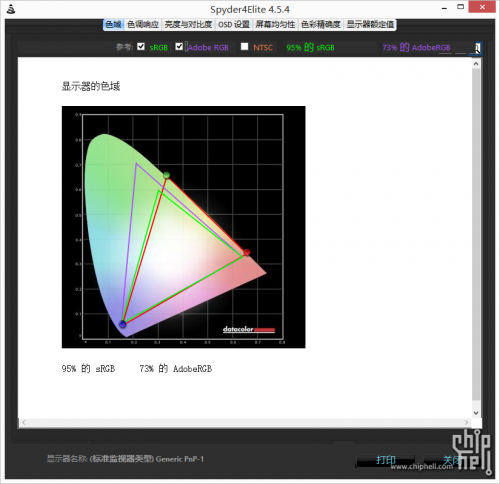Enable the NTSC reference checkbox
This screenshot has height=484, width=500.
tap(244, 46)
